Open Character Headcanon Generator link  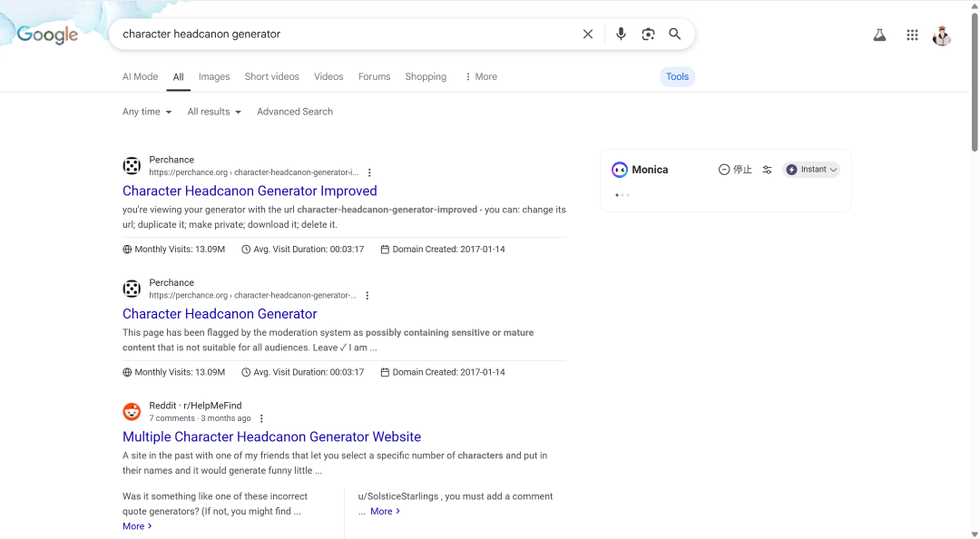click(220, 314)
